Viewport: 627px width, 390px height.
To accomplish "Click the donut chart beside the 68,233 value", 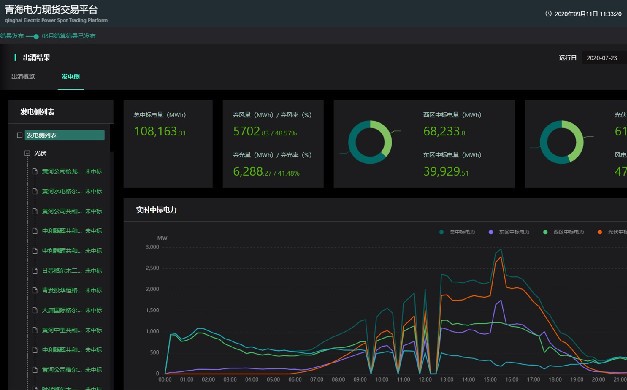I will 370,142.
